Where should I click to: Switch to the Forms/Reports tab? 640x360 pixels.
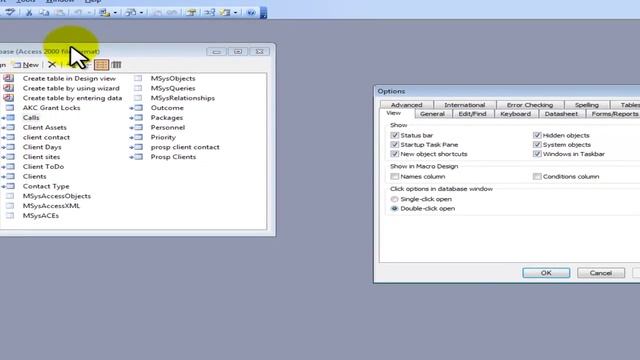(615, 114)
